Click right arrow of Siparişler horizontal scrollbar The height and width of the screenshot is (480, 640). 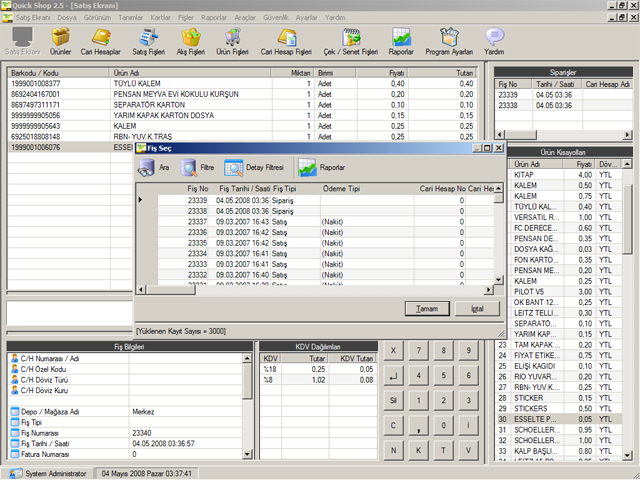point(628,135)
